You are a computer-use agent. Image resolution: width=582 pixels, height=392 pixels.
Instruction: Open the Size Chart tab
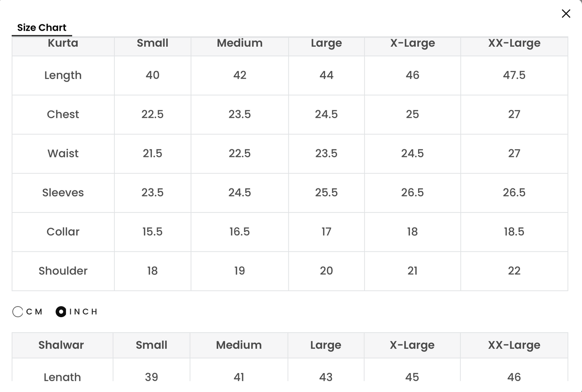(42, 28)
